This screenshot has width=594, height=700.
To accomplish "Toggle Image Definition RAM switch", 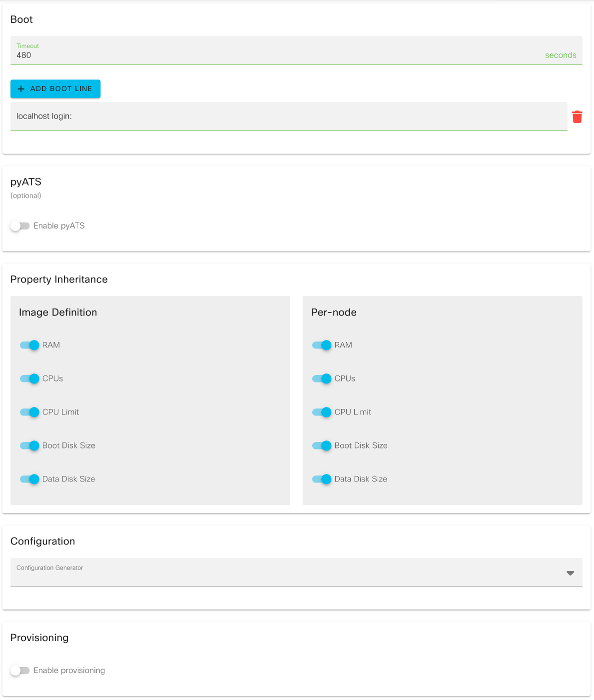I will click(29, 345).
